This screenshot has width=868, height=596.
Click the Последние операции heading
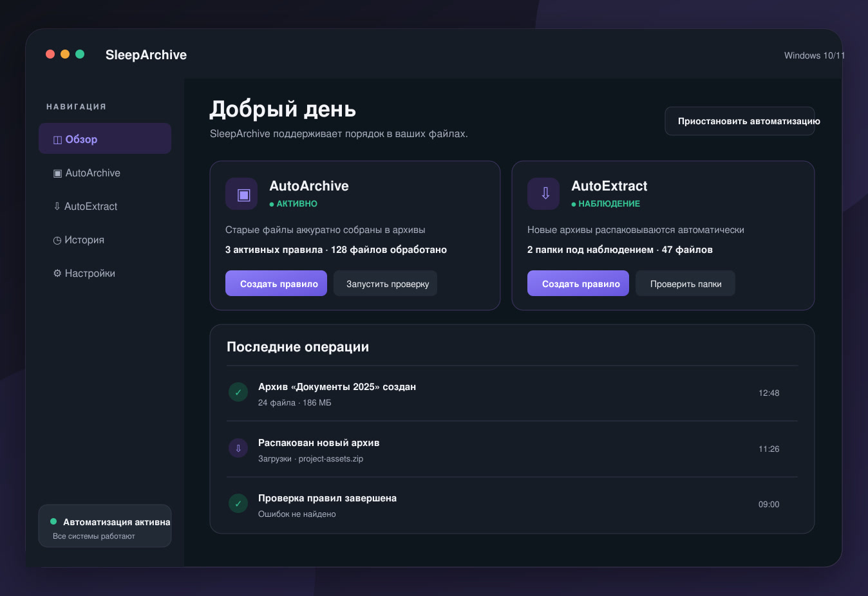(x=298, y=347)
